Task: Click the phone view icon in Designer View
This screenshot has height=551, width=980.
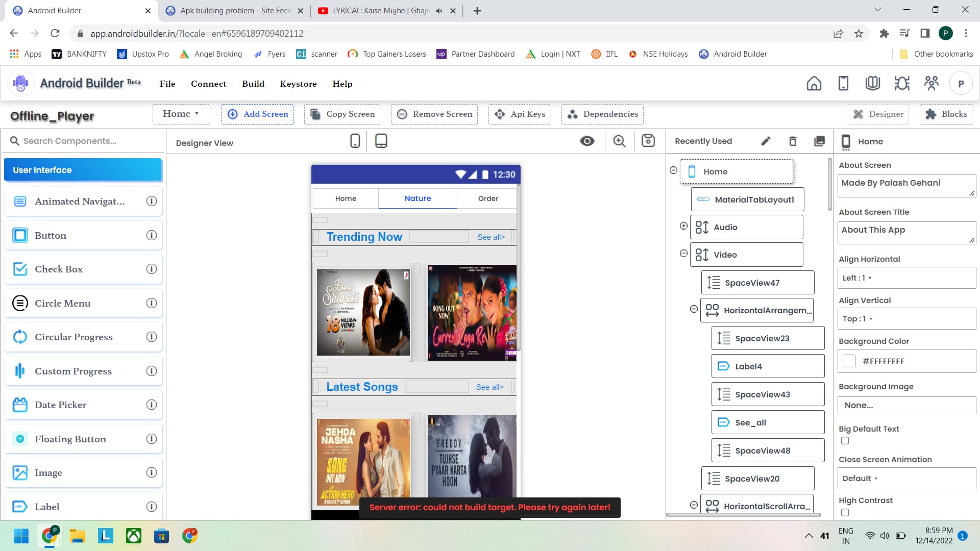Action: point(355,141)
